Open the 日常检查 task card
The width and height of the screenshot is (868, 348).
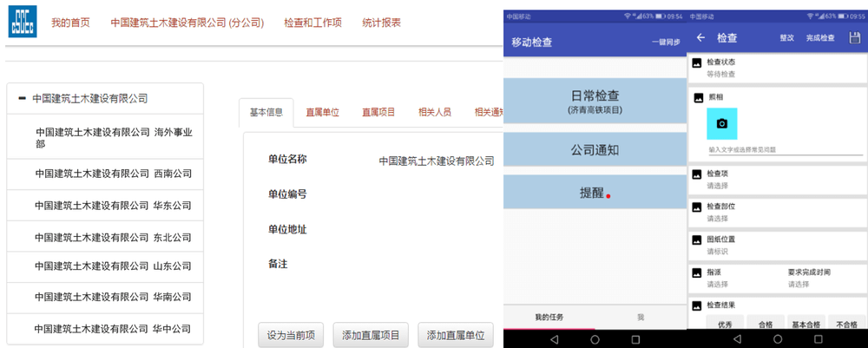point(595,101)
